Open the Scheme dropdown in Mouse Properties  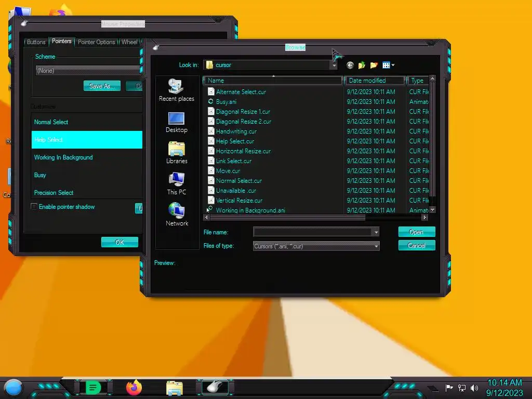coord(88,71)
